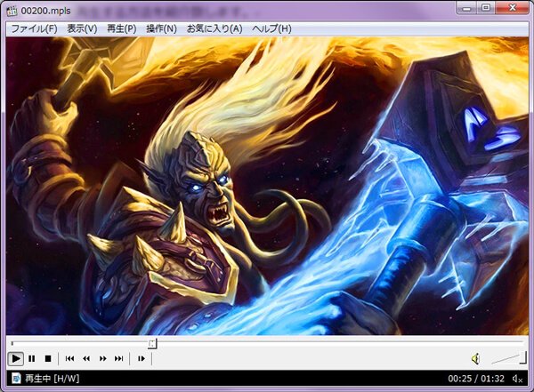Open the ヘルプ(H) menu
Image resolution: width=534 pixels, height=392 pixels.
[x=271, y=28]
